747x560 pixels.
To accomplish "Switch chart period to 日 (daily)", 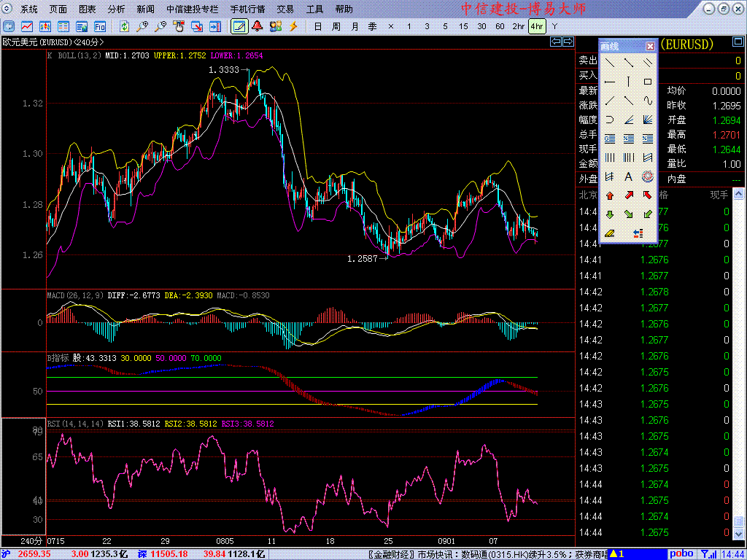I will pos(317,26).
